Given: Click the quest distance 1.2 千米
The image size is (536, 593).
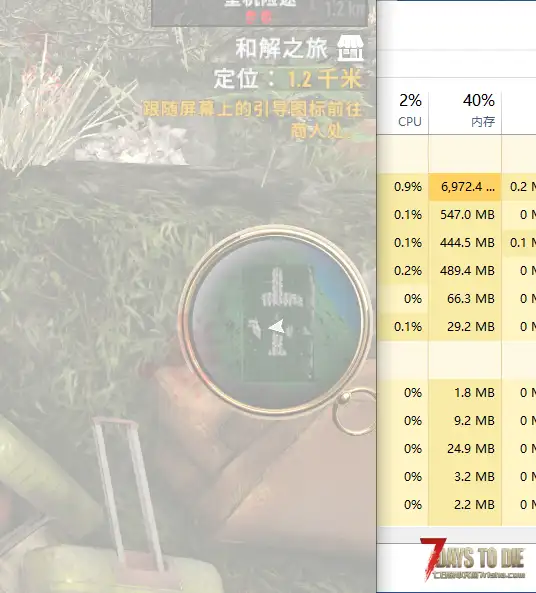Looking at the screenshot, I should (324, 79).
